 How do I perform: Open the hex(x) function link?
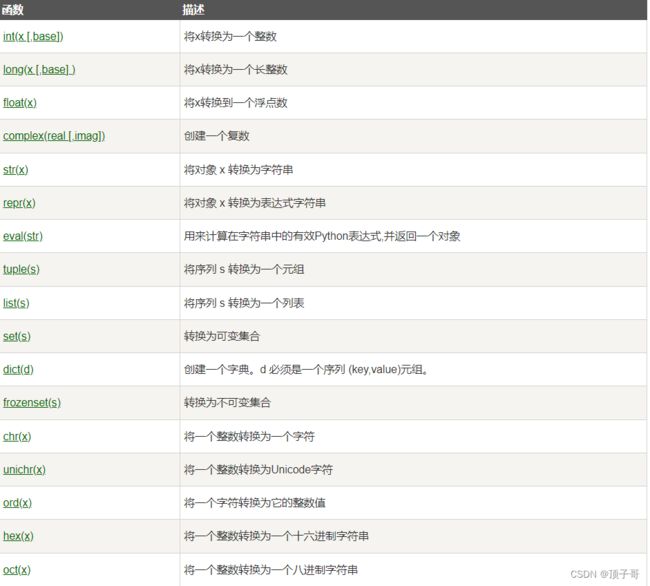18,536
